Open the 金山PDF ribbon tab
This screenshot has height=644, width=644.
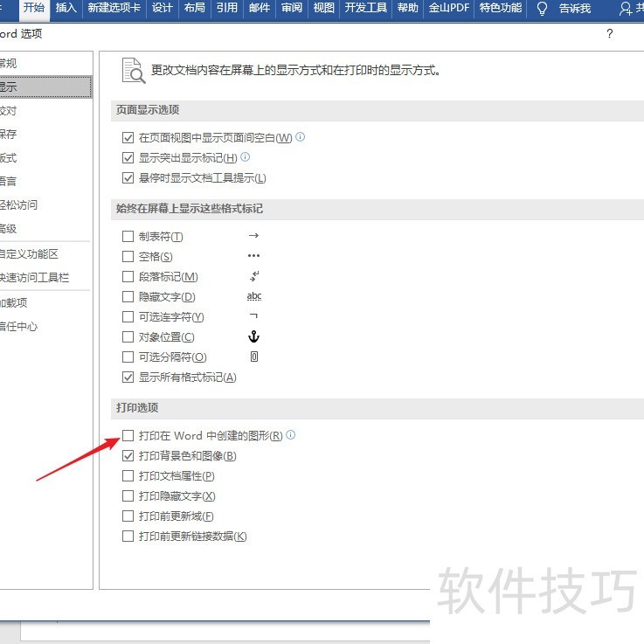point(448,8)
